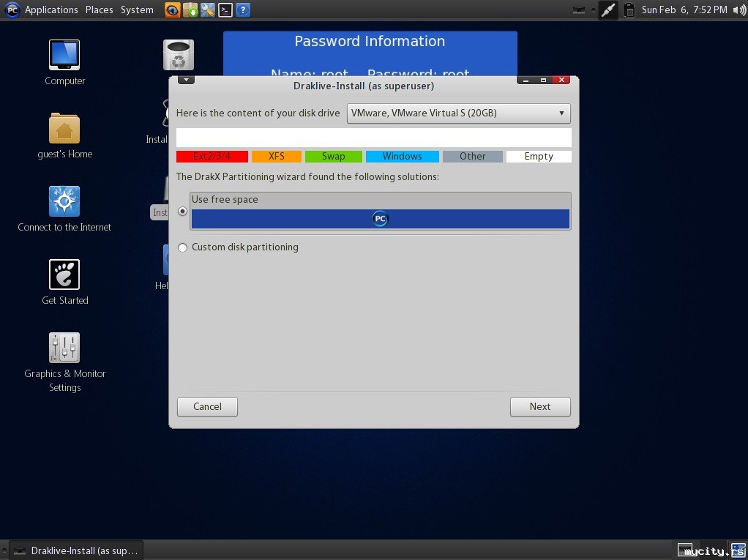The height and width of the screenshot is (560, 748).
Task: Select the Use free space option
Action: click(183, 211)
